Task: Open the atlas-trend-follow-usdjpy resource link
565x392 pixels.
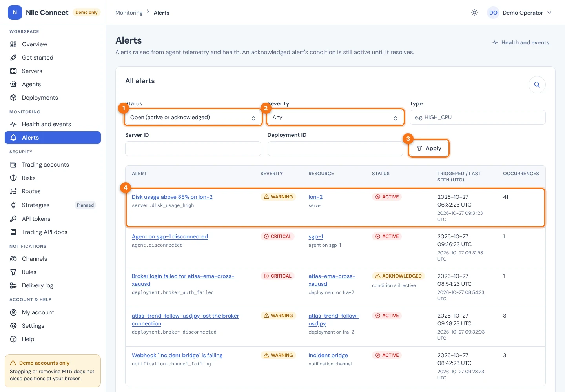Action: 334,319
